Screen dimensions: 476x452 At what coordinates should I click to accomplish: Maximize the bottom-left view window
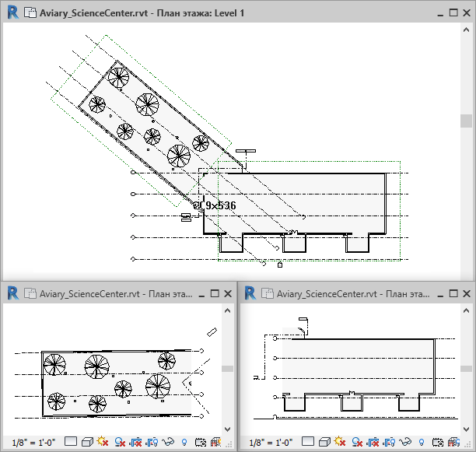215,293
